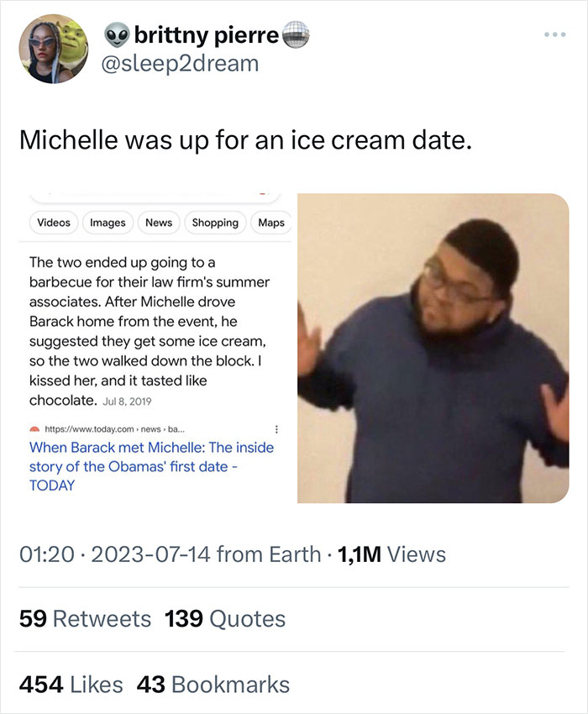Select the Shopping search filter
This screenshot has height=714, width=588.
click(215, 223)
